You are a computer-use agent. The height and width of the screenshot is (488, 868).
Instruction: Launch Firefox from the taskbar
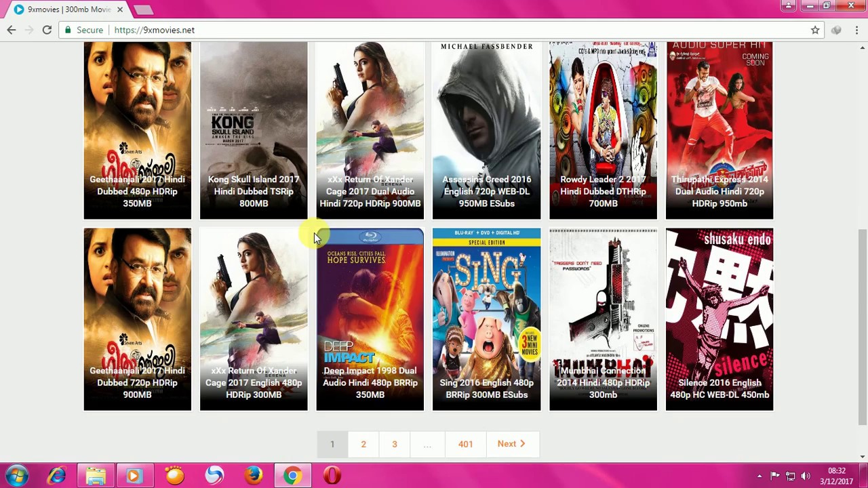(x=254, y=476)
